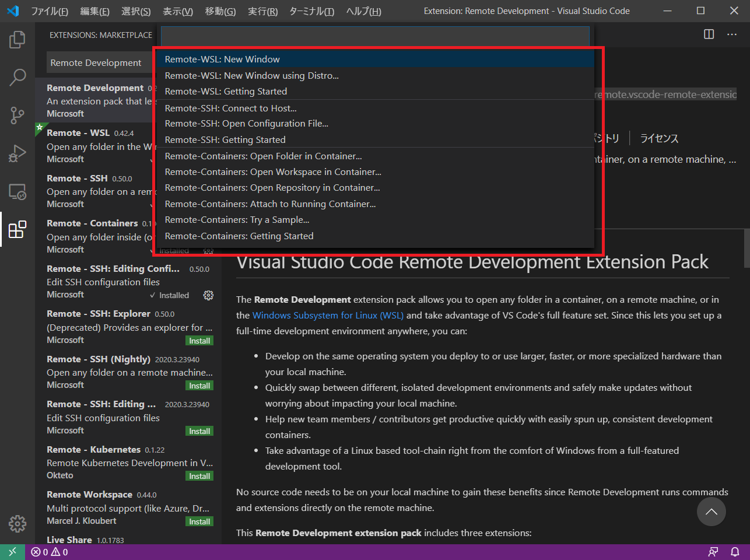Select the Extensions view icon
Screen dimensions: 750x560
pyautogui.click(x=17, y=229)
